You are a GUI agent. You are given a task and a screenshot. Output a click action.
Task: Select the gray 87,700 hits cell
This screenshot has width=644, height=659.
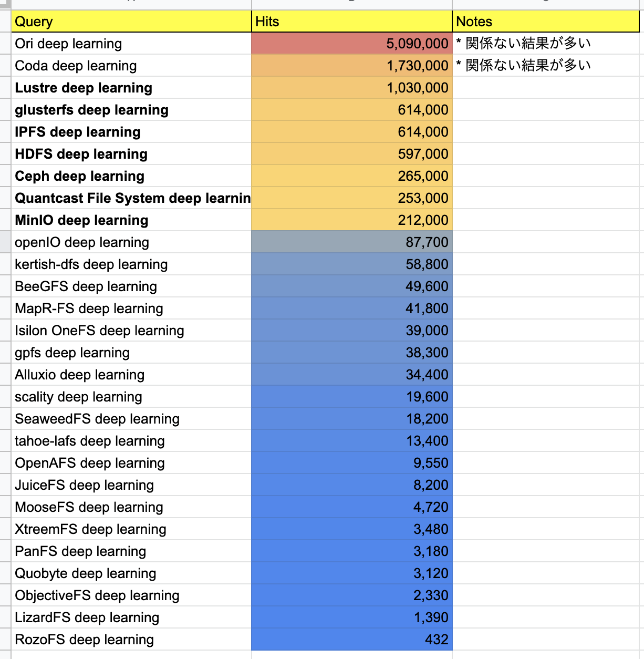351,242
